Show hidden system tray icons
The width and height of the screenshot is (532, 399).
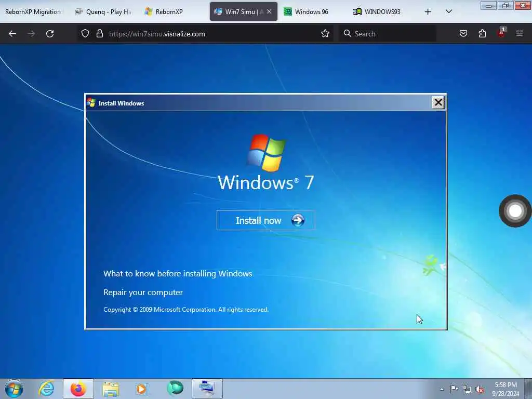point(442,390)
